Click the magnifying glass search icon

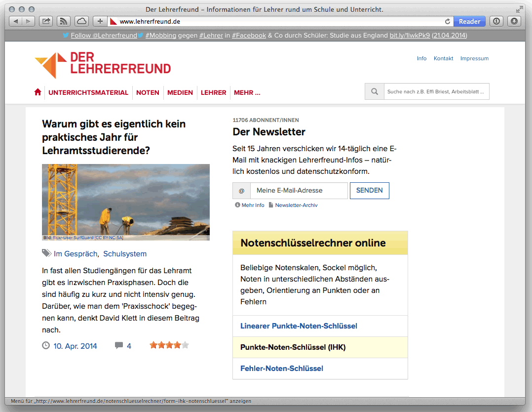coord(375,91)
